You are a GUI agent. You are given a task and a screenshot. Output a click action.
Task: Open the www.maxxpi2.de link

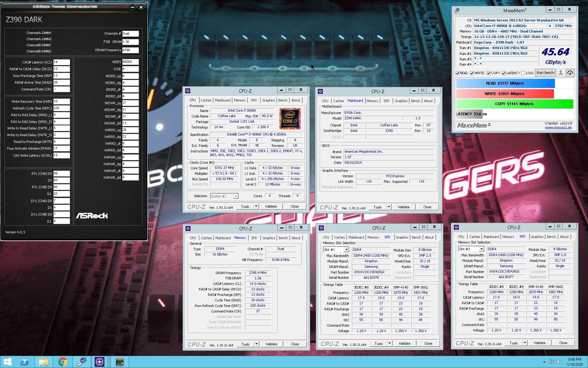click(x=558, y=128)
